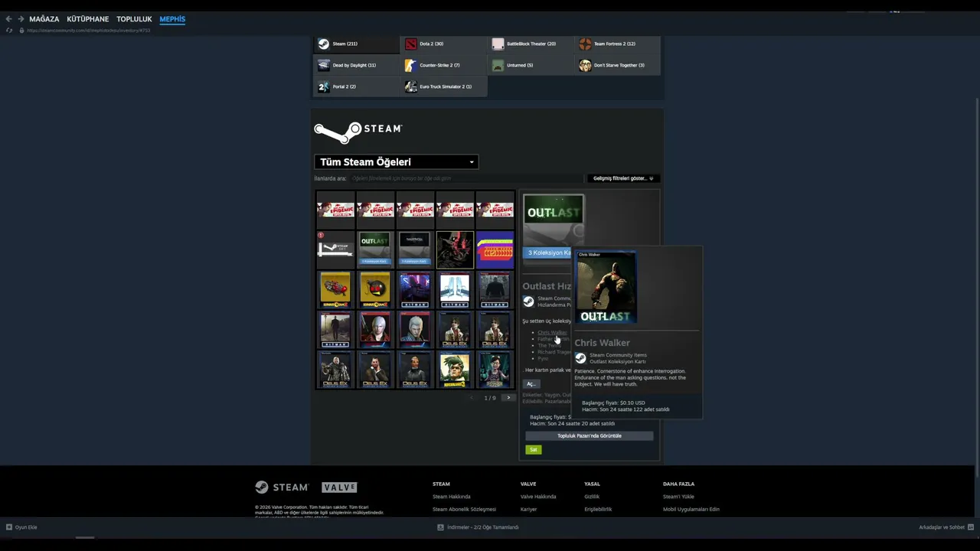Open the Steam Hakkında footer link
This screenshot has width=980, height=551.
(x=452, y=497)
